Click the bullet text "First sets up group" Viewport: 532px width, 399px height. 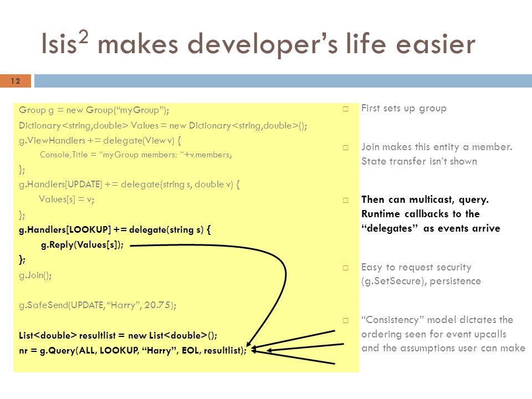404,108
